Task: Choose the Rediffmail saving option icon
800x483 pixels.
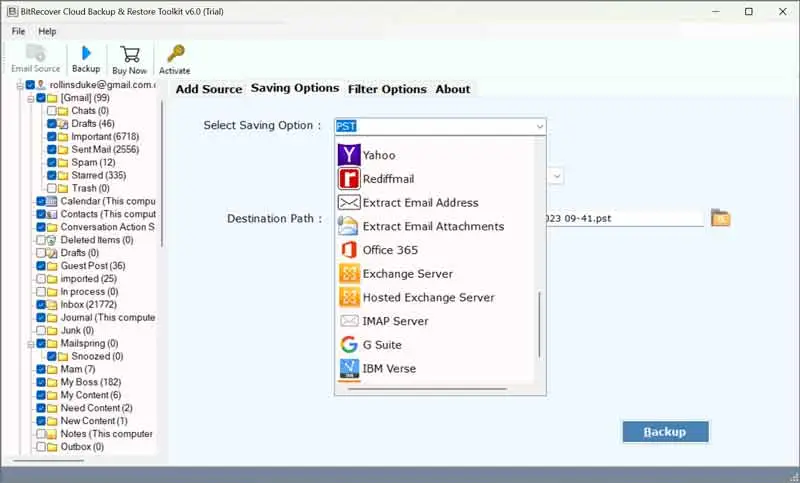Action: click(349, 179)
